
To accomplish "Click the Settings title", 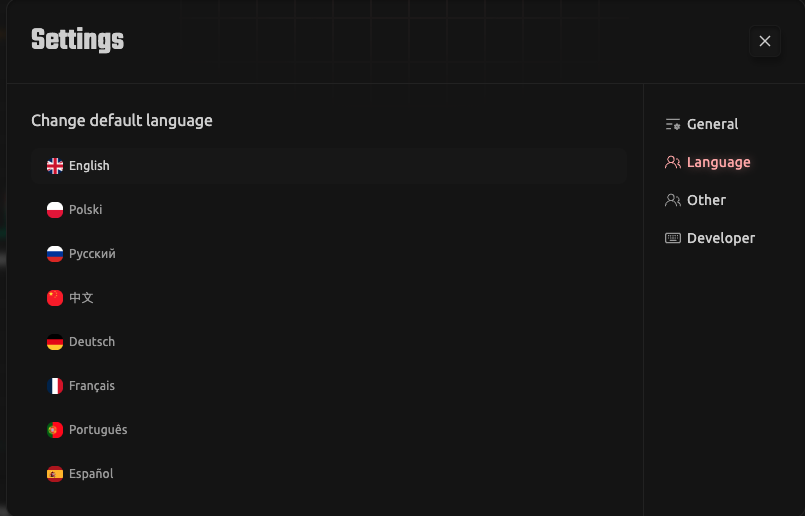I will point(78,40).
